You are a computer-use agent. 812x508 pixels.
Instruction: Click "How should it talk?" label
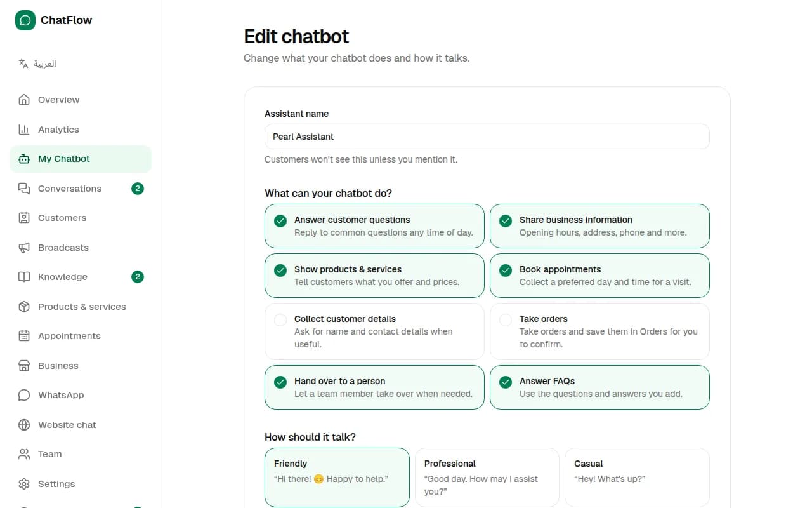(x=310, y=437)
